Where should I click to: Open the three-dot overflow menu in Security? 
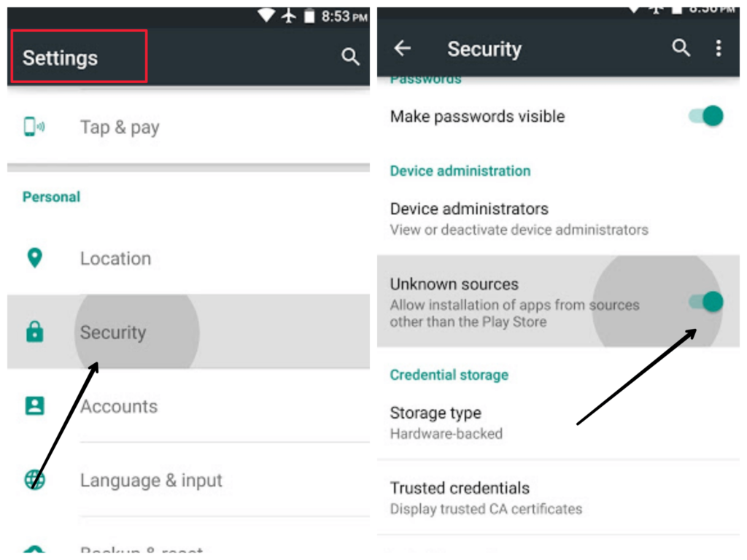coord(719,48)
